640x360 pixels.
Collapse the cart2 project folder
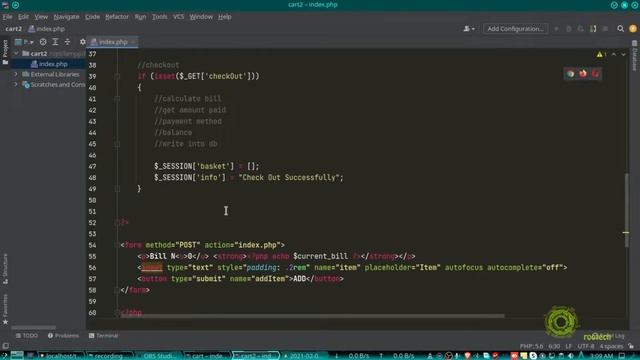click(16, 53)
